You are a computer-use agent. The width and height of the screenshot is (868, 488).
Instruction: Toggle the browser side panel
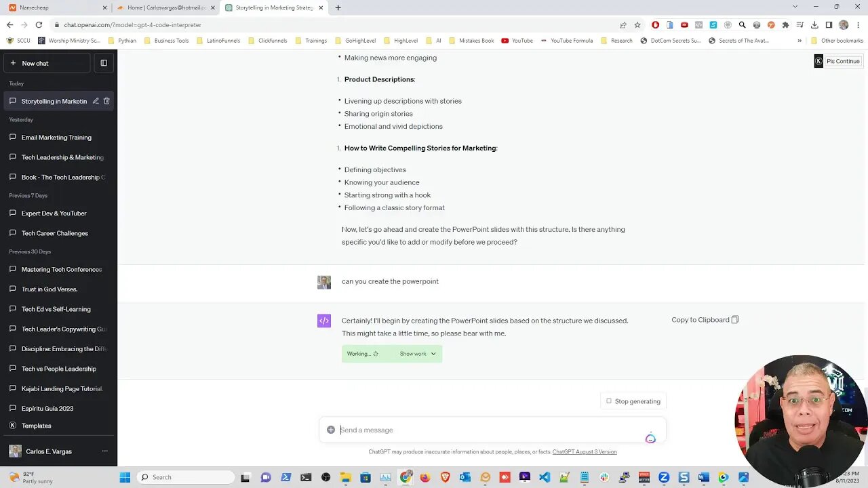coord(829,25)
